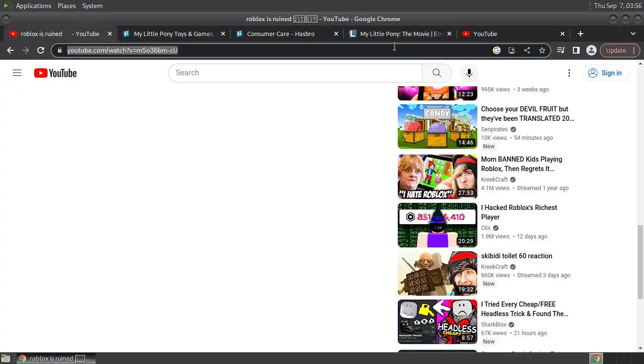The width and height of the screenshot is (644, 364).
Task: Open media controls icon in toolbar
Action: click(561, 50)
